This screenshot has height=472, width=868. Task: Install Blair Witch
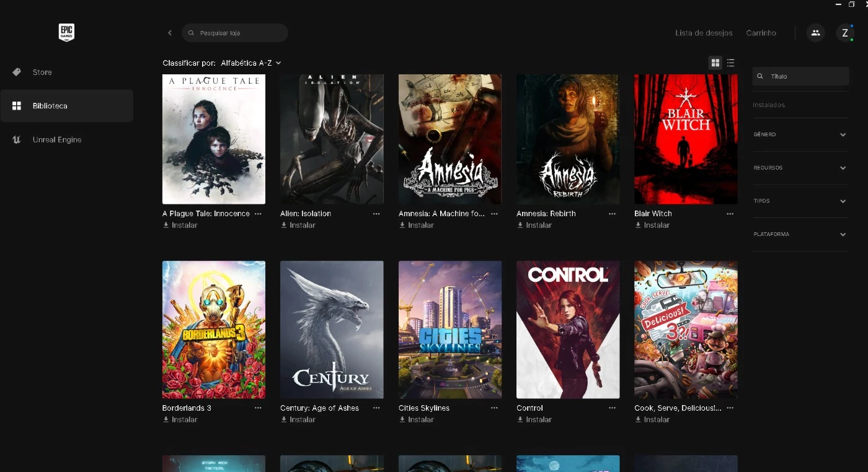click(x=652, y=225)
